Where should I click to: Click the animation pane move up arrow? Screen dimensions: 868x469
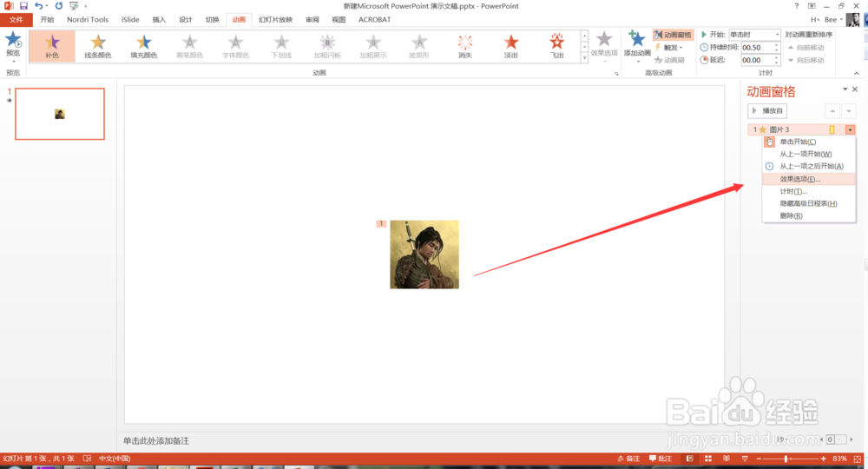832,111
